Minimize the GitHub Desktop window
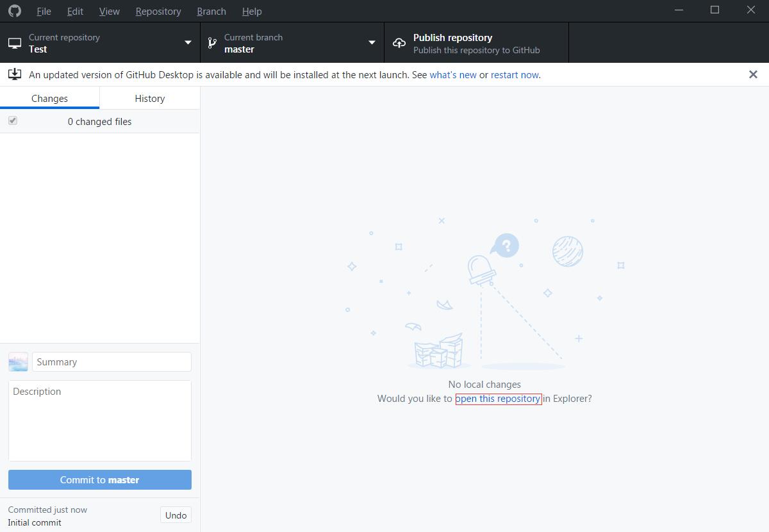769x532 pixels. [x=679, y=10]
